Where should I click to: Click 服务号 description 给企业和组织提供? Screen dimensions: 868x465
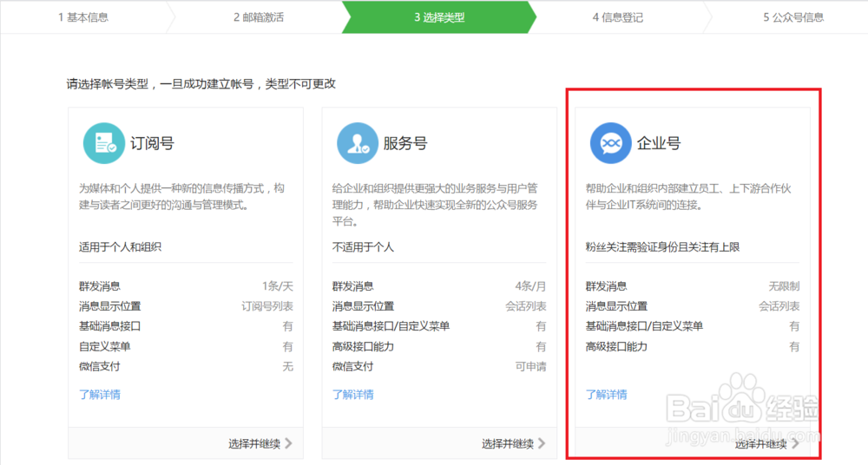point(435,205)
